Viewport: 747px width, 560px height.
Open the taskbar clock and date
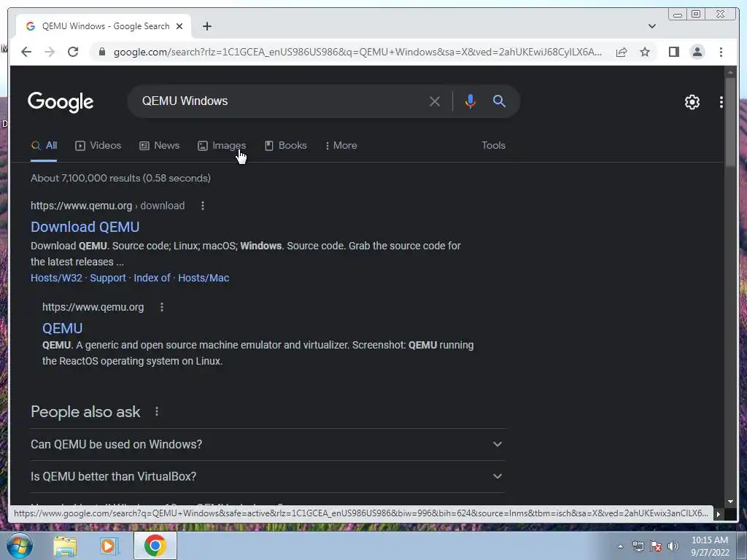(710, 546)
